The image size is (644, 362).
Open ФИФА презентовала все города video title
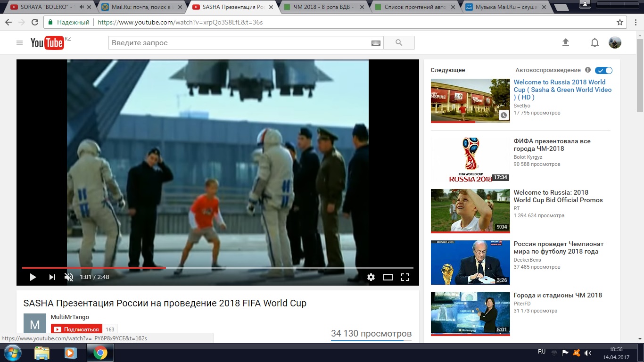[x=552, y=145]
